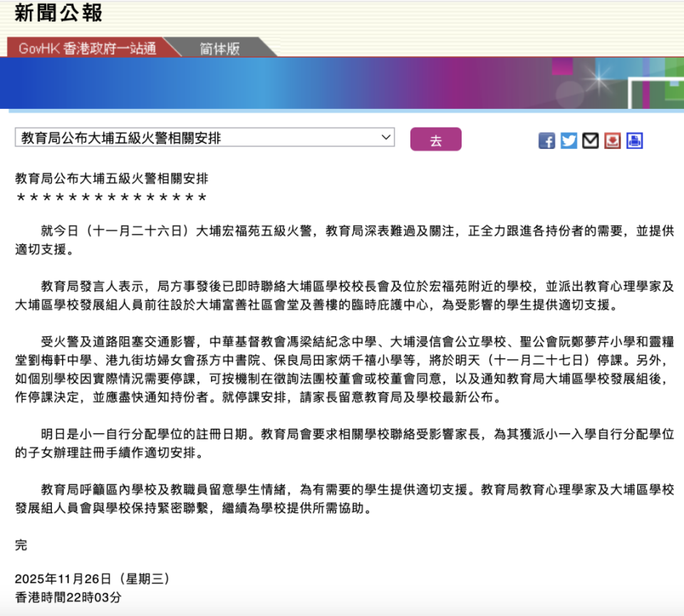Viewport: 684px width, 616px height.
Task: Share the press release on Facebook
Action: tap(546, 140)
